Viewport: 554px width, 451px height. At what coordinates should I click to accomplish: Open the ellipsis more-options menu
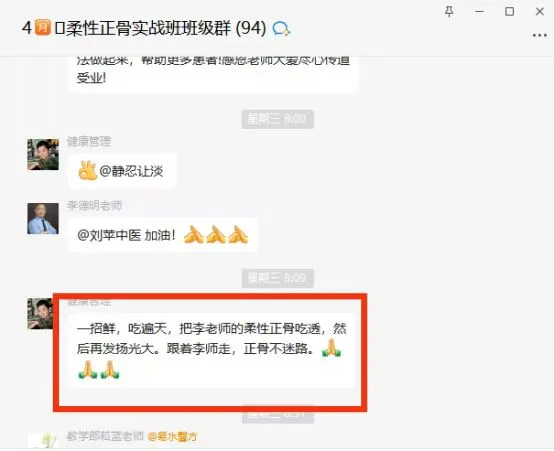[540, 35]
